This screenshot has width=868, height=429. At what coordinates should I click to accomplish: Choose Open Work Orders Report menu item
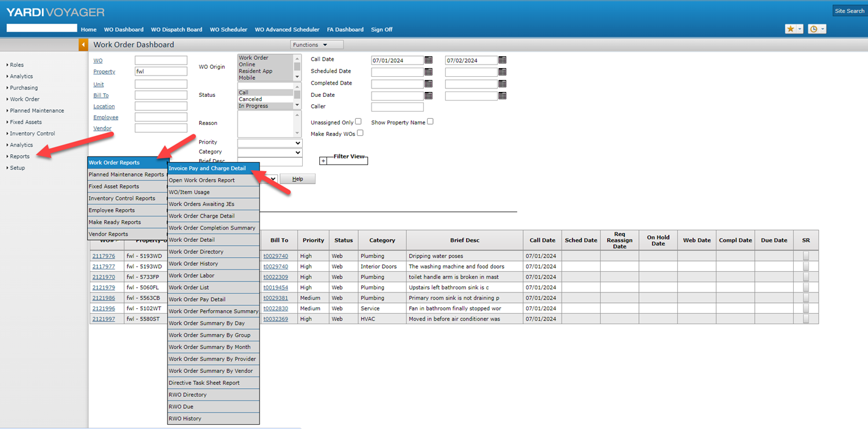(x=202, y=180)
